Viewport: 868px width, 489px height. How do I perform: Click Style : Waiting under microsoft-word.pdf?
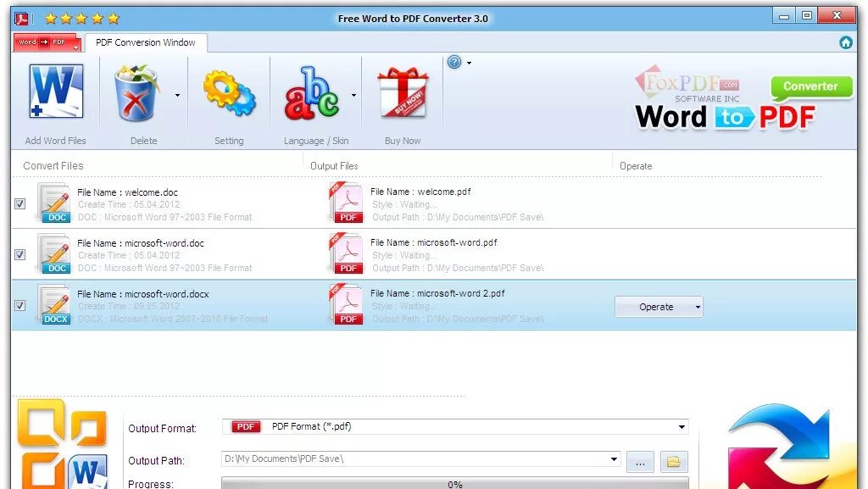pyautogui.click(x=404, y=256)
